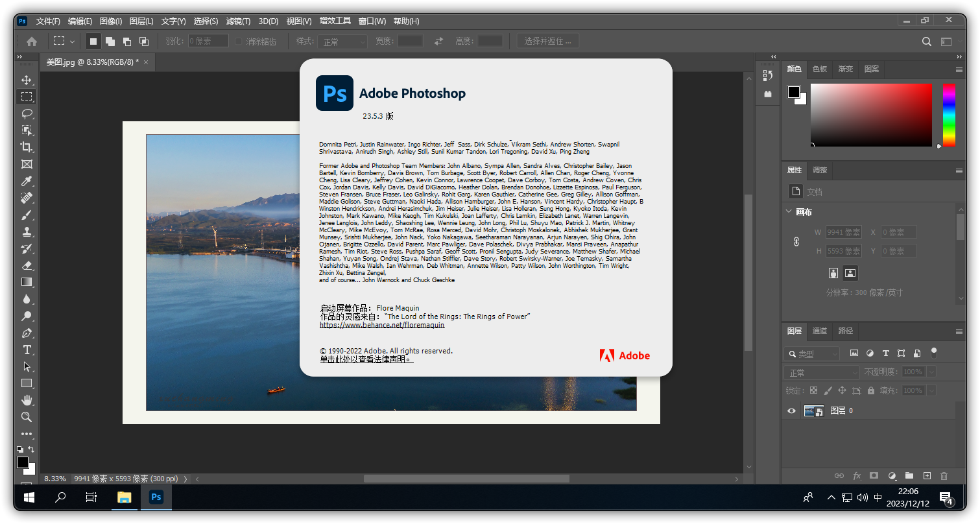Switch to the 调整 adjustments tab
The image size is (980, 524).
[820, 170]
